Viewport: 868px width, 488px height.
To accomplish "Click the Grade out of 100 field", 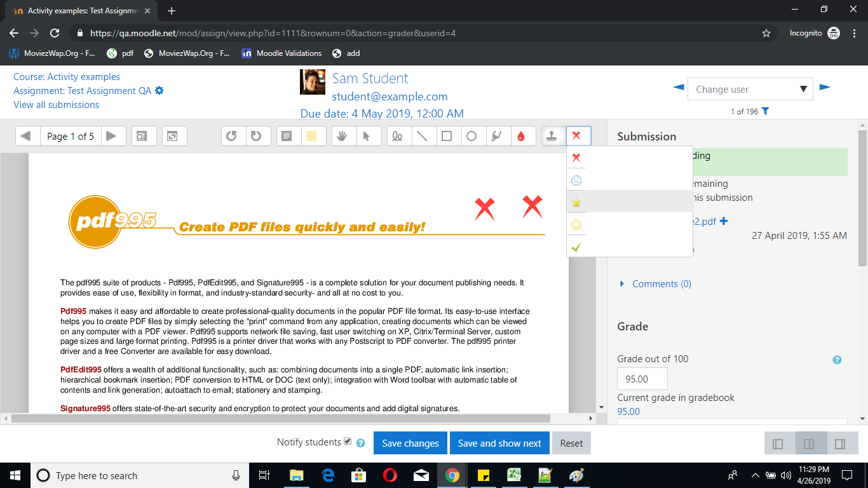I will click(x=642, y=379).
